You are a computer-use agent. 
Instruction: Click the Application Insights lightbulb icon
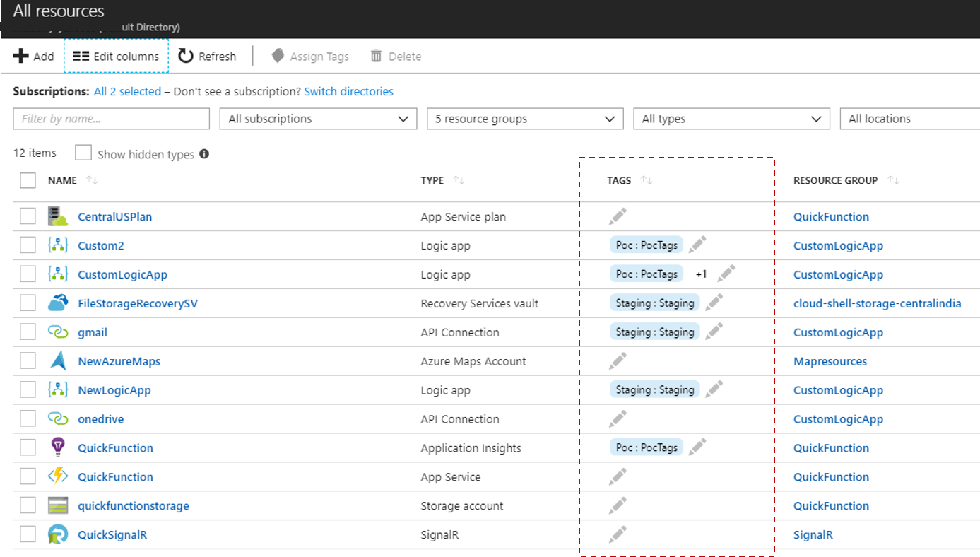(x=58, y=447)
